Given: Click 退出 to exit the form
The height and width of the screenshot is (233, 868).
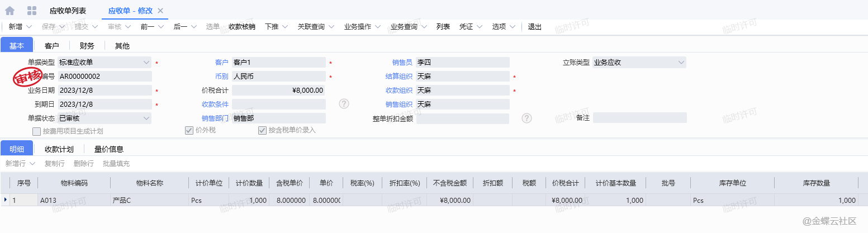Looking at the screenshot, I should (x=534, y=26).
